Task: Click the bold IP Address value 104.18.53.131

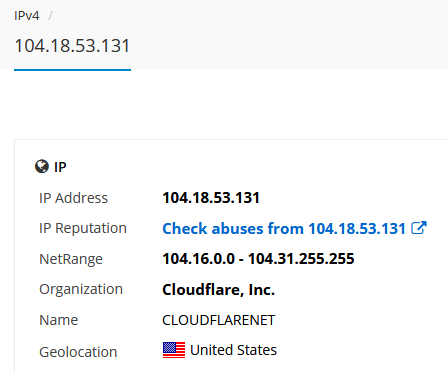Action: (x=211, y=198)
